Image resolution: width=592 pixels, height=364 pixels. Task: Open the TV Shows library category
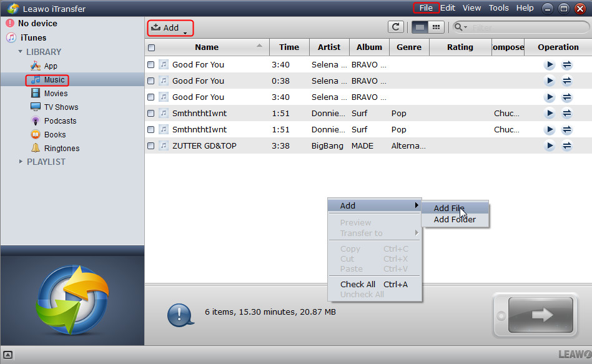pyautogui.click(x=54, y=107)
